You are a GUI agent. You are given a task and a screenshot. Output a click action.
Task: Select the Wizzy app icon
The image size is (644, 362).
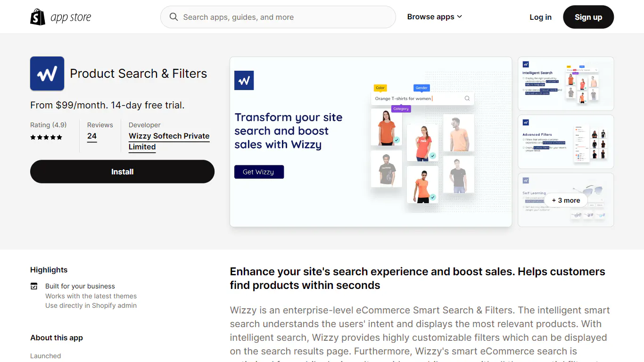(x=47, y=74)
